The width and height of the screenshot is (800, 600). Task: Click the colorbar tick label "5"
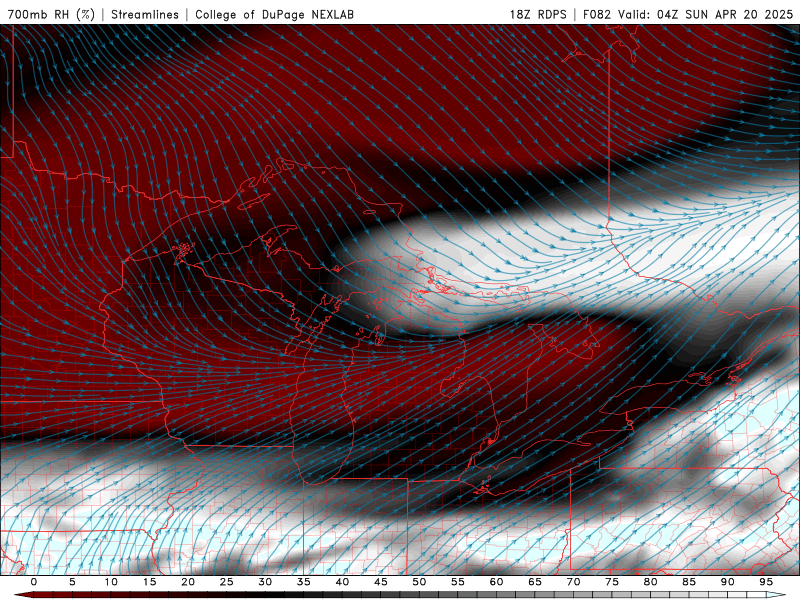(72, 582)
